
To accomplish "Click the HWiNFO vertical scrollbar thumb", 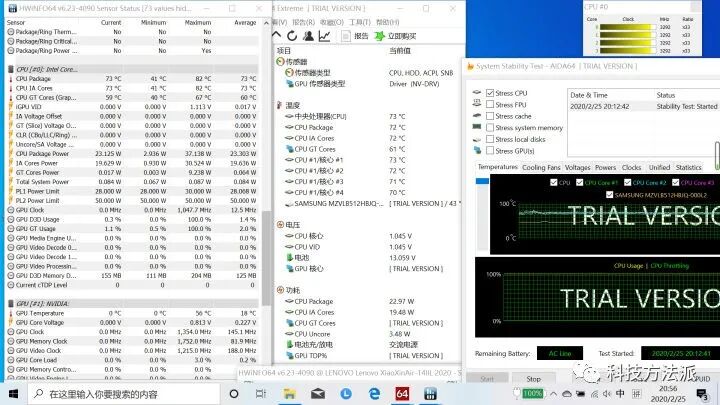I will click(x=266, y=258).
